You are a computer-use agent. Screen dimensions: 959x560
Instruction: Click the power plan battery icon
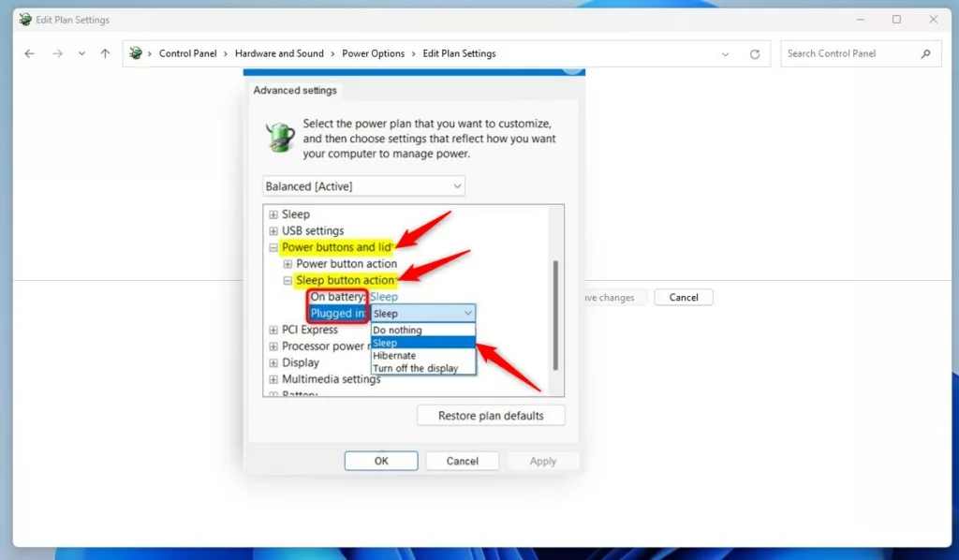click(x=280, y=137)
